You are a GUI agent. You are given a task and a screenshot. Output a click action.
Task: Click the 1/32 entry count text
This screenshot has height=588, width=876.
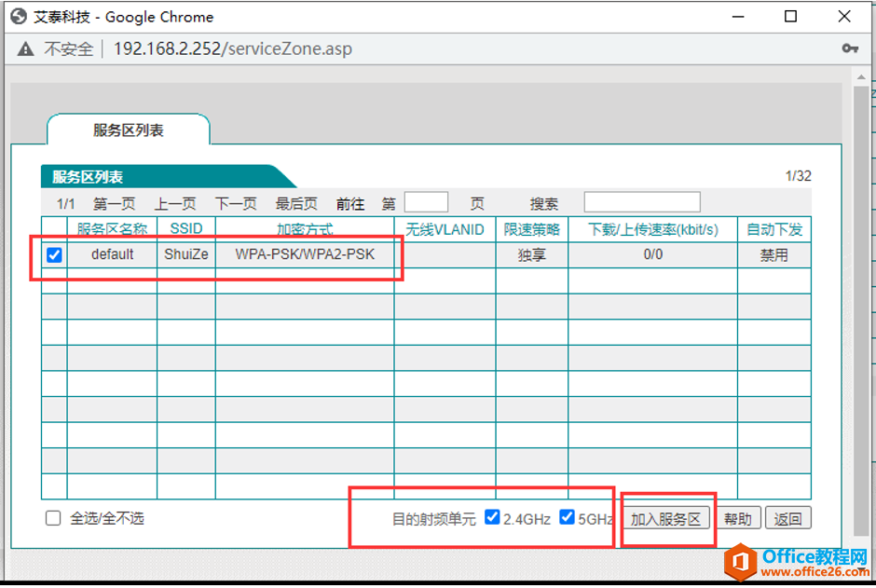pyautogui.click(x=798, y=176)
